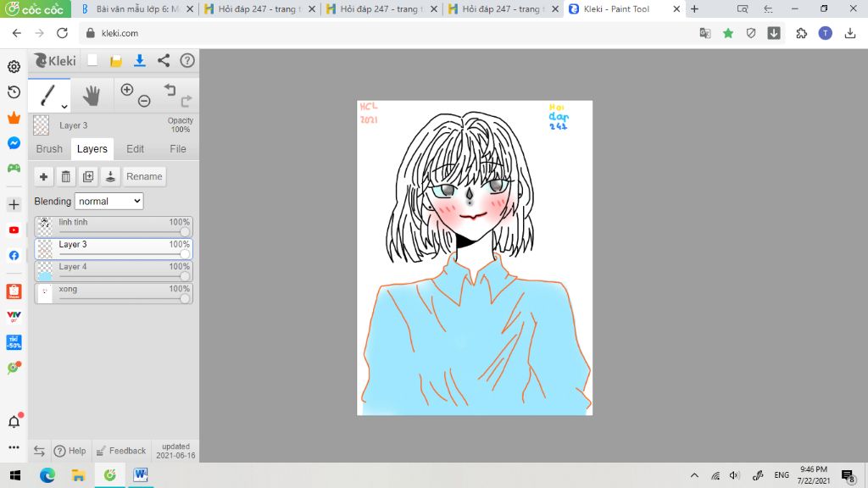Open Shopee from the sidebar
The height and width of the screenshot is (488, 868).
(x=14, y=291)
